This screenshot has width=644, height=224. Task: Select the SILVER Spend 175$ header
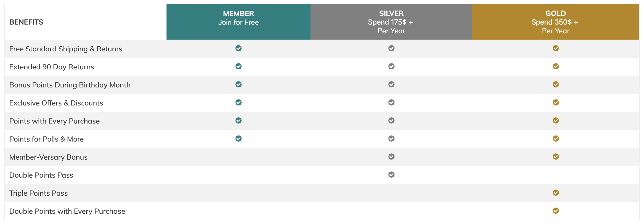click(391, 22)
